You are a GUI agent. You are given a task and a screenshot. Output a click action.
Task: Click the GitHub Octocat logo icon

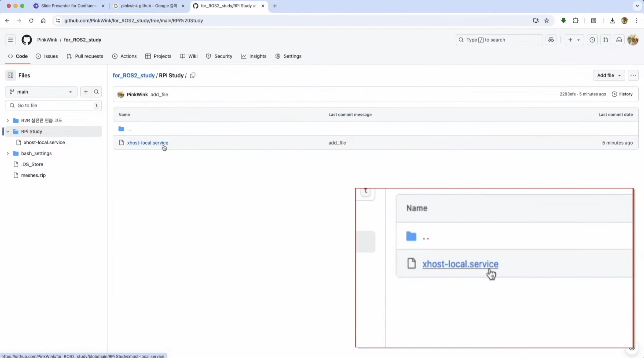[x=26, y=40]
